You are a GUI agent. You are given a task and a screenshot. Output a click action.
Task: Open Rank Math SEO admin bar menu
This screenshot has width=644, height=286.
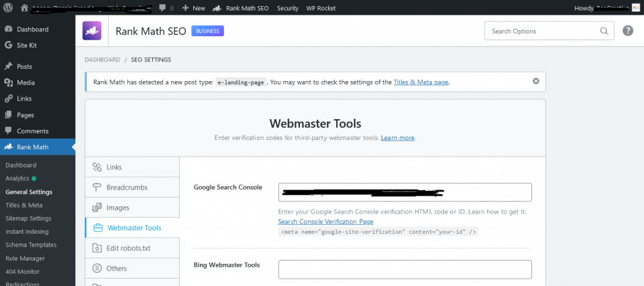tap(241, 8)
